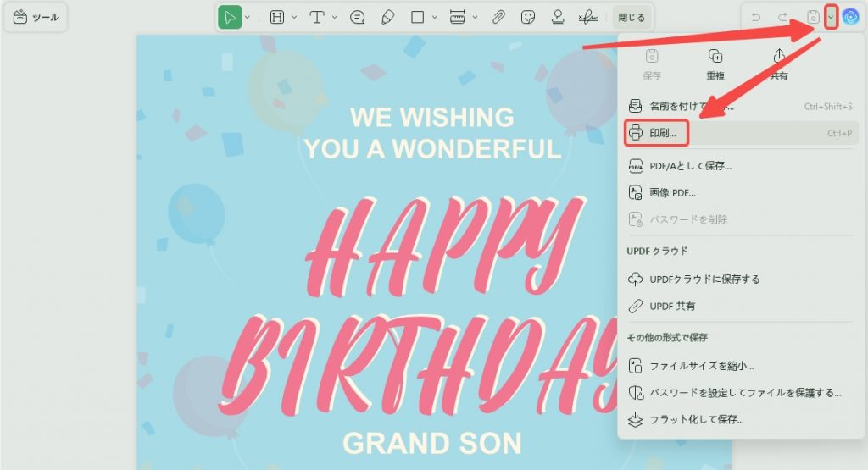
Task: Add a sticky note comment
Action: tap(358, 18)
